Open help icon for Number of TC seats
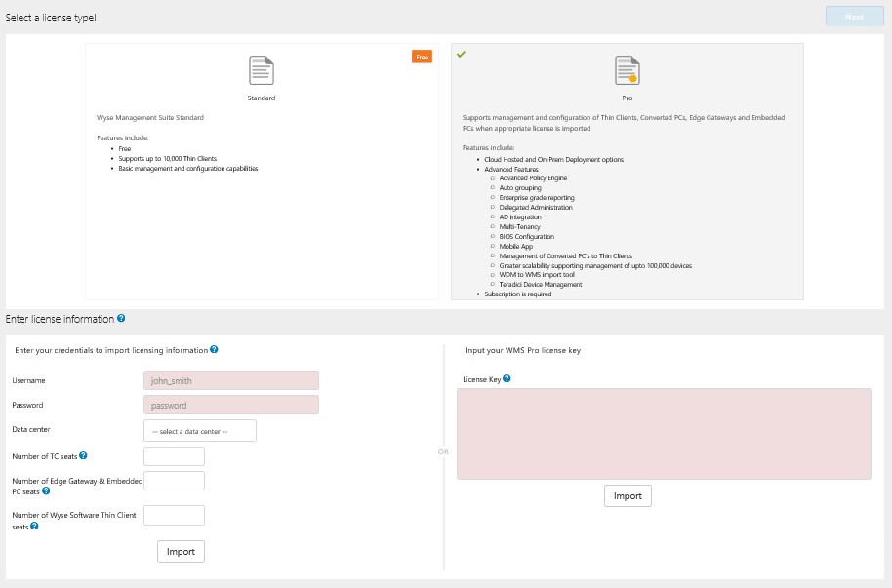This screenshot has height=588, width=892. click(83, 455)
